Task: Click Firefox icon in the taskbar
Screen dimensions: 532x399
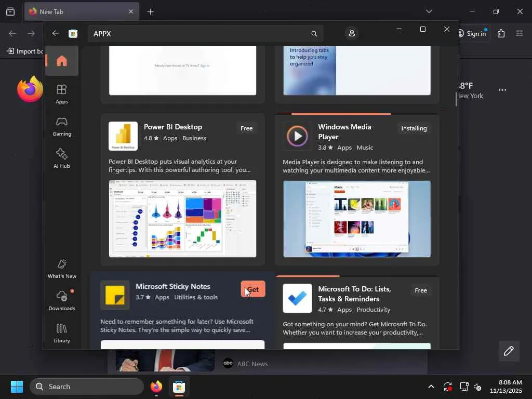Action: pos(156,387)
